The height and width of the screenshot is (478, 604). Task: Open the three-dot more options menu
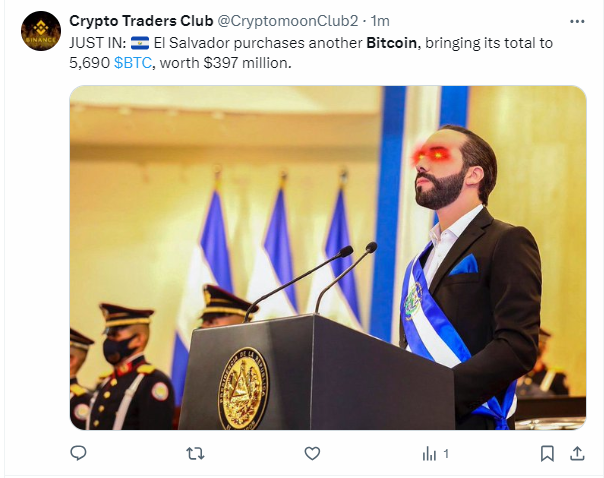tap(577, 22)
